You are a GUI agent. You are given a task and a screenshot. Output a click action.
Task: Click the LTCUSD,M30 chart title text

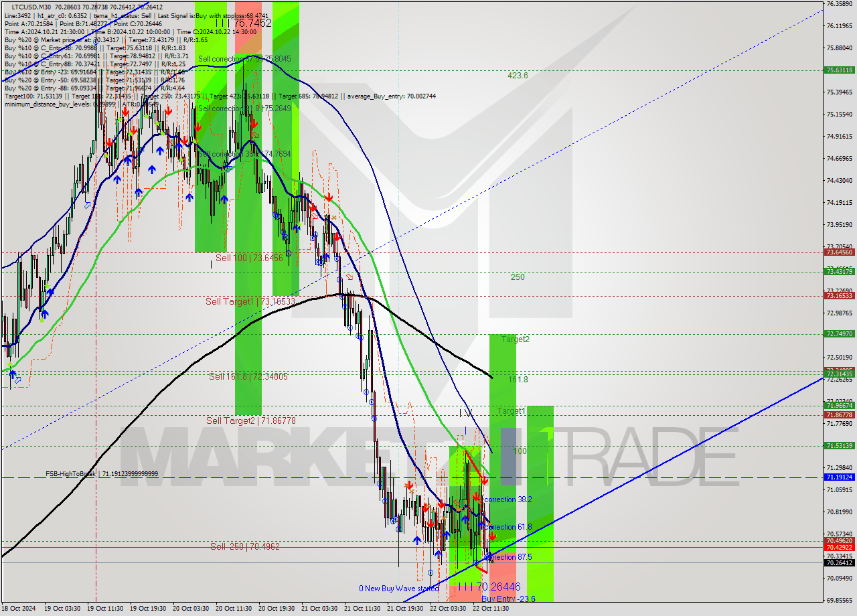30,7
